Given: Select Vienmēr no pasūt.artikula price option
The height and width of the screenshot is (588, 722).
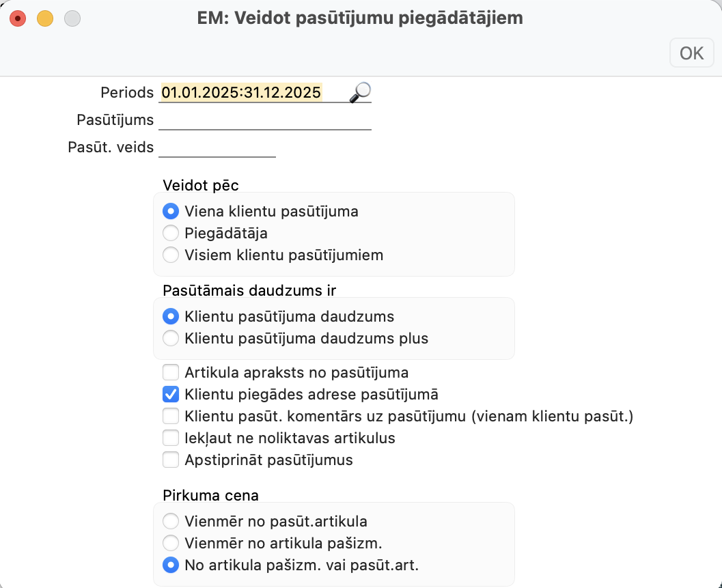Looking at the screenshot, I should click(171, 522).
